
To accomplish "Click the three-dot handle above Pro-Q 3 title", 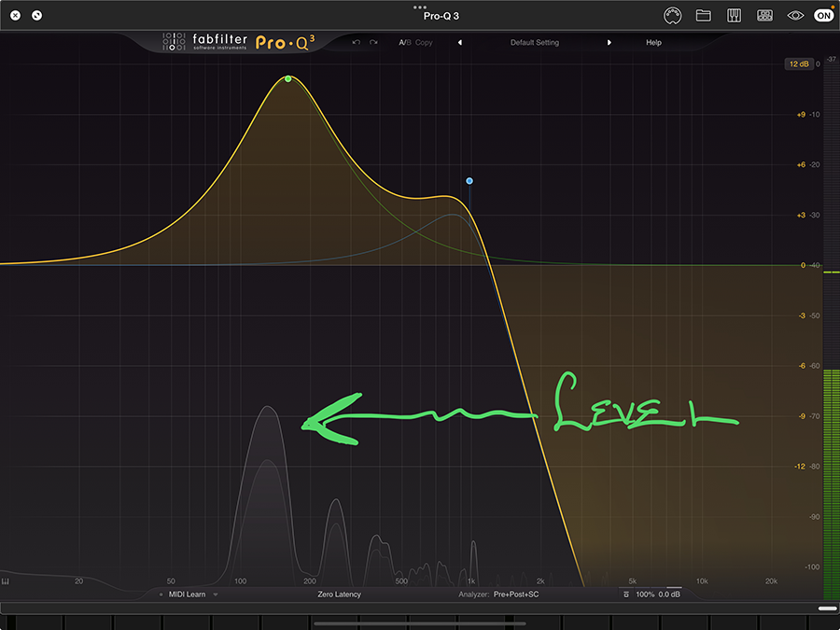I will point(419,7).
